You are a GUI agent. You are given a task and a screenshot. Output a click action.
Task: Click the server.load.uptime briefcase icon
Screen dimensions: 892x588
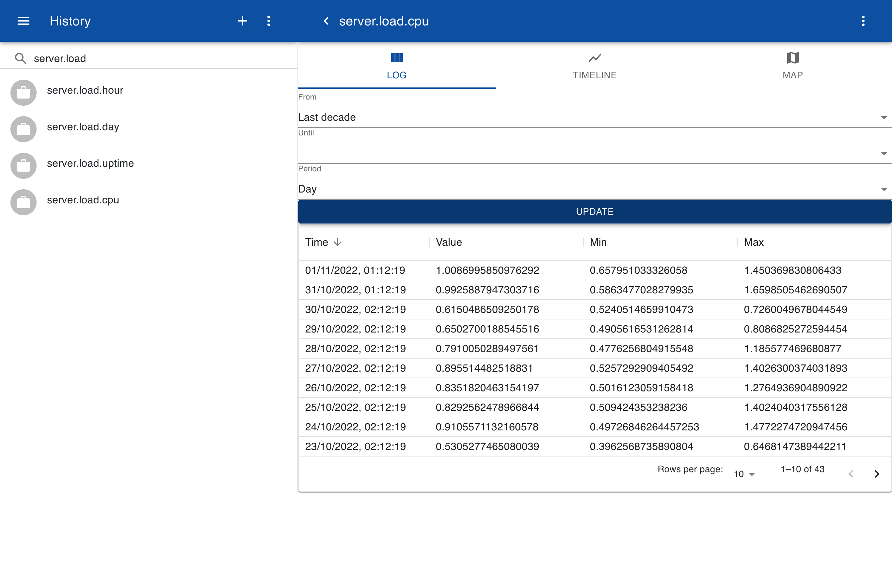click(23, 165)
